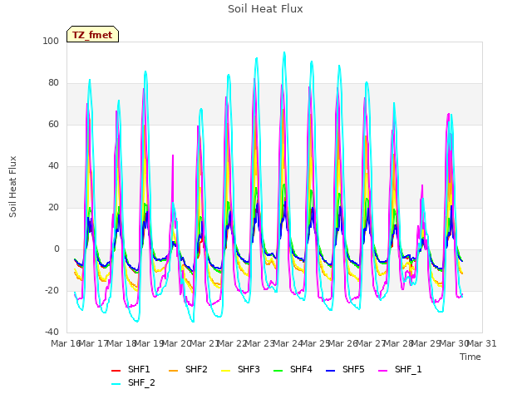Image resolution: width=532 pixels, height=399 pixels.
Task: Click the SHF2 orange legend swatch
Action: coord(173,371)
